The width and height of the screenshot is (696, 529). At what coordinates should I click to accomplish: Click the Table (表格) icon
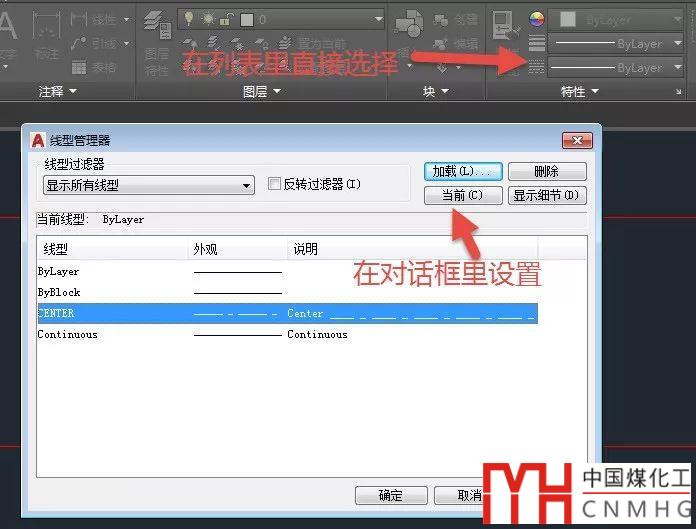[x=79, y=67]
